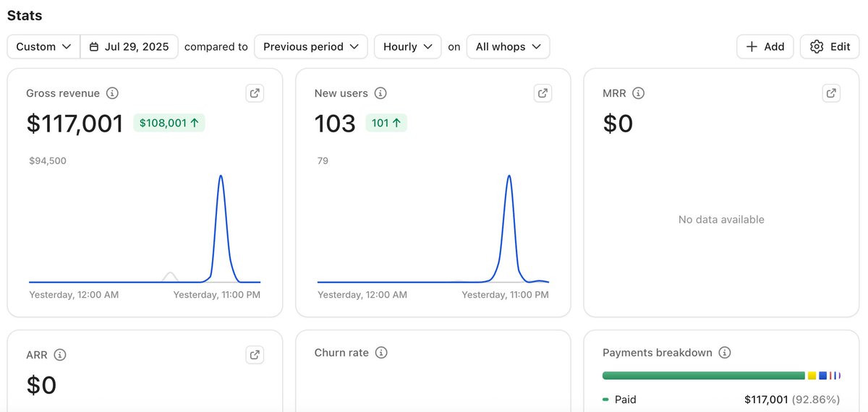
Task: Open the All whops filter dropdown
Action: (x=509, y=47)
